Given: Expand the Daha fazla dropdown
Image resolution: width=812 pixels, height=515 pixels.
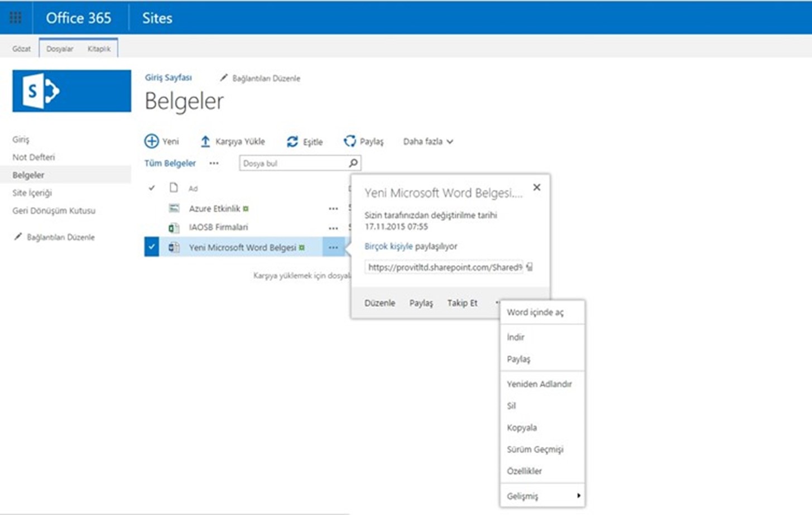Looking at the screenshot, I should pos(428,142).
